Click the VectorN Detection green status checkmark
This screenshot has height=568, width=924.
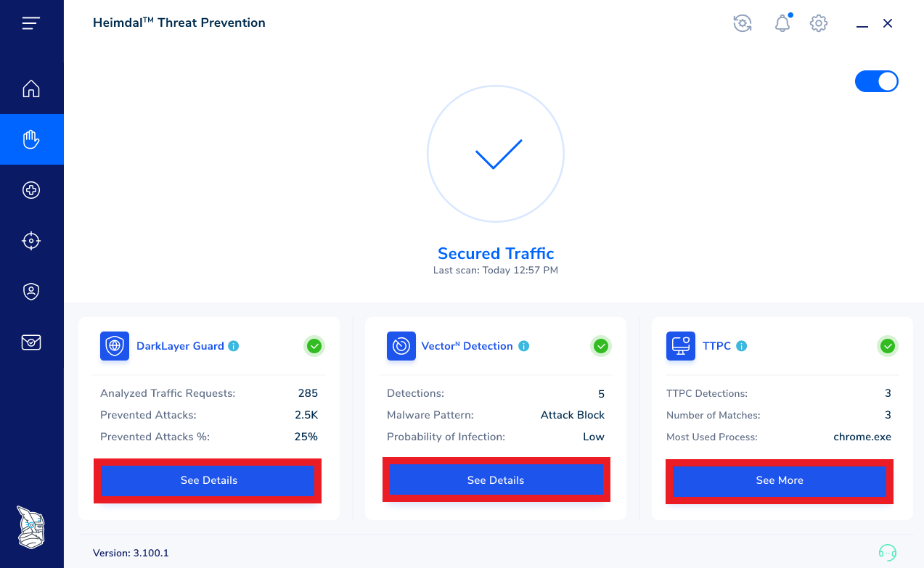[x=601, y=346]
